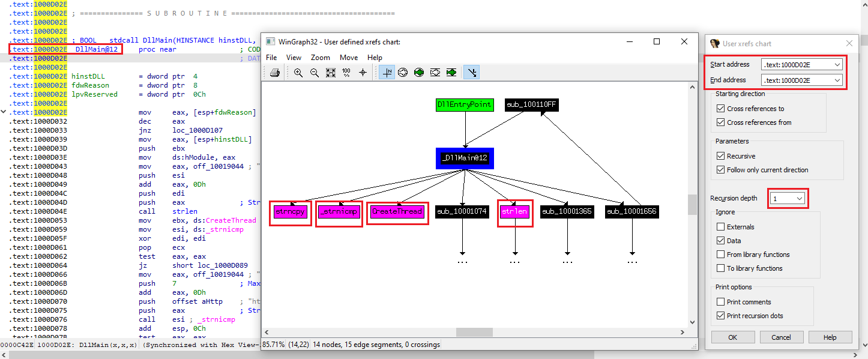Uncheck Cross references to
Viewport: 868px width, 359px height.
click(720, 109)
